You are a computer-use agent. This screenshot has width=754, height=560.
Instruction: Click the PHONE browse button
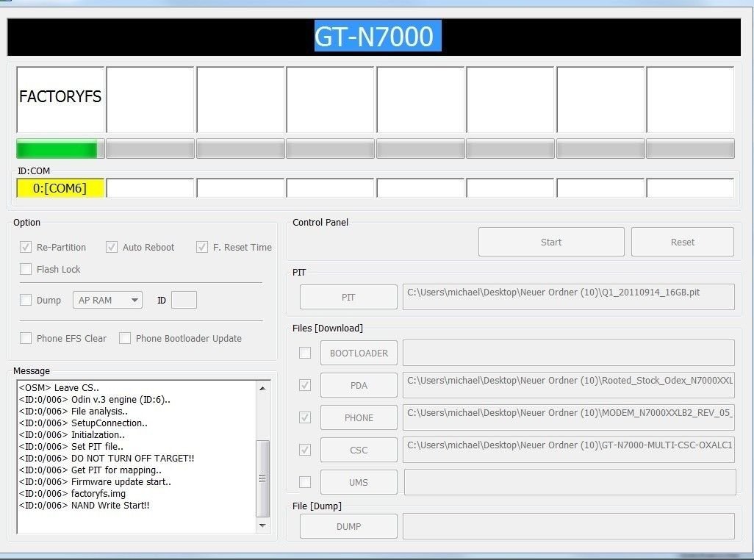click(359, 417)
